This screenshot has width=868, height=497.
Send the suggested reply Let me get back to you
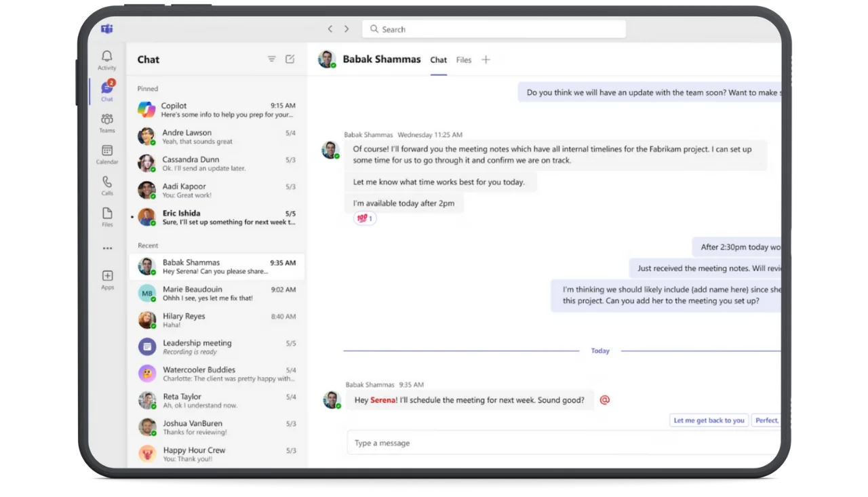[x=709, y=420]
